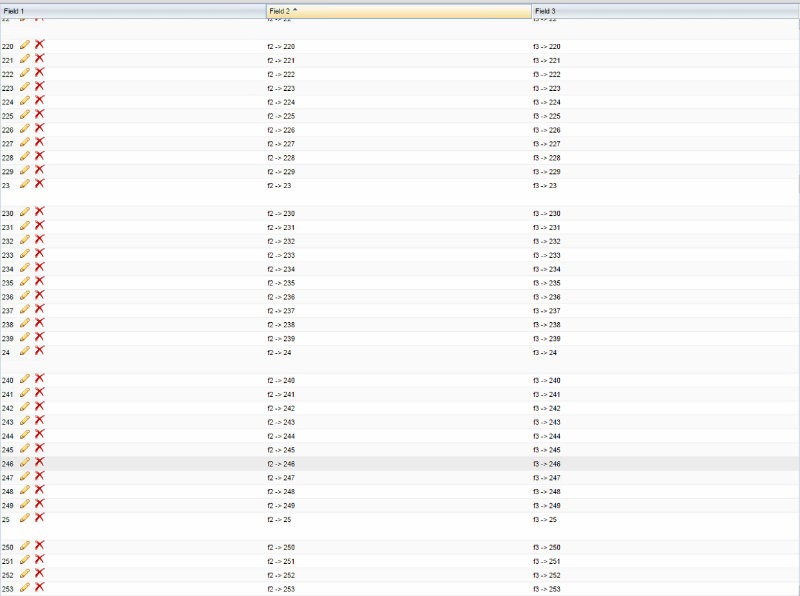Select cell 'f2 -> 228'
This screenshot has height=596, width=800.
coord(282,158)
